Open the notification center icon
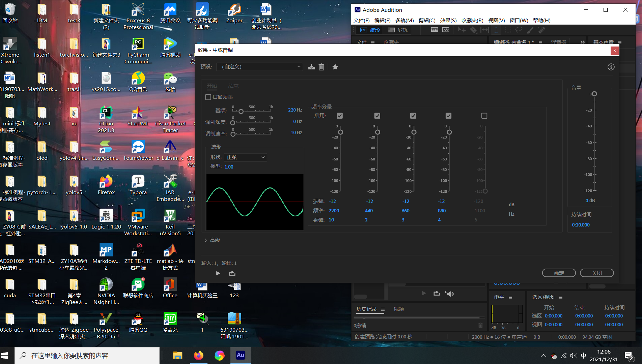Image resolution: width=642 pixels, height=364 pixels. coord(629,356)
